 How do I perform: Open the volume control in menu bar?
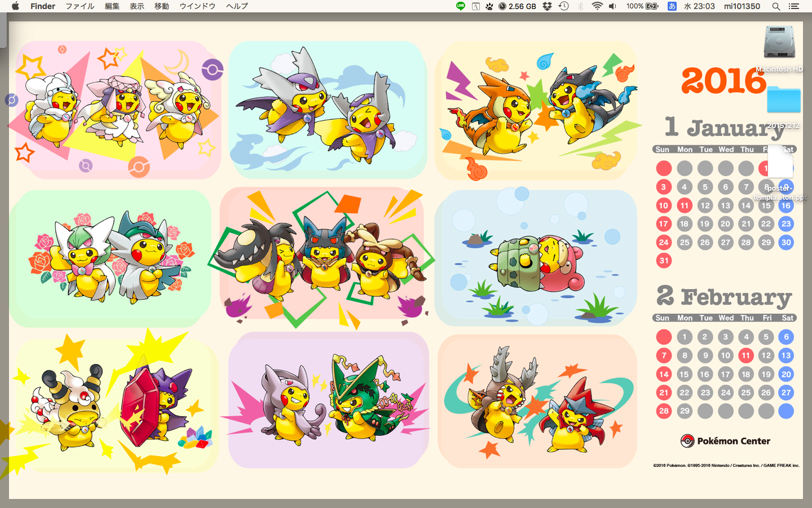point(613,6)
